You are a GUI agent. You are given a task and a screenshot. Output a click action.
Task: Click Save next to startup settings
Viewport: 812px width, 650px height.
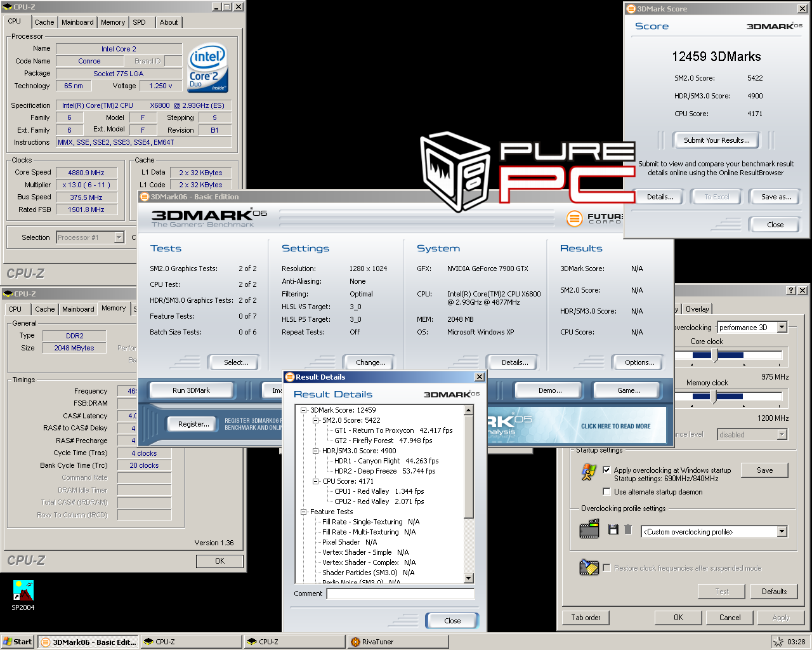coord(765,470)
